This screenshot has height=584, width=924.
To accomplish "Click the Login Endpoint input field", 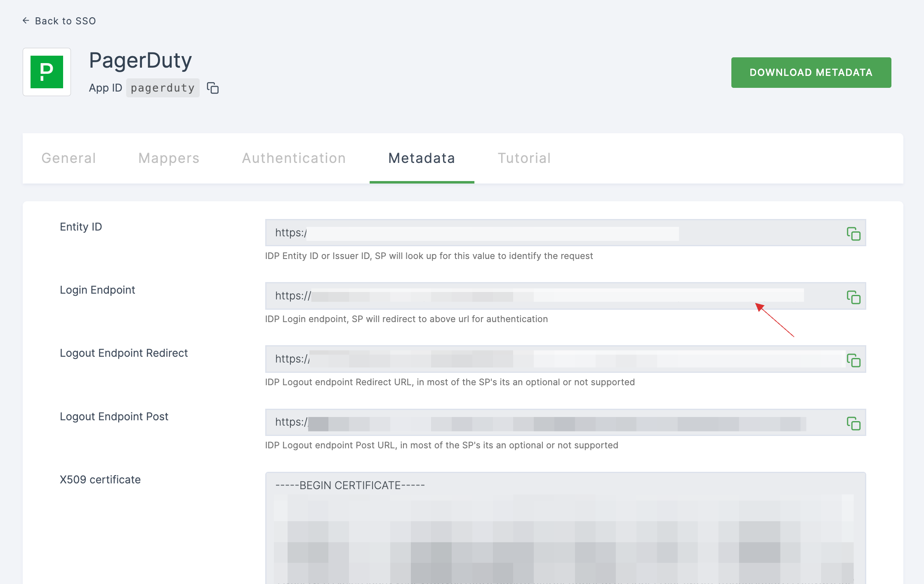I will click(565, 296).
